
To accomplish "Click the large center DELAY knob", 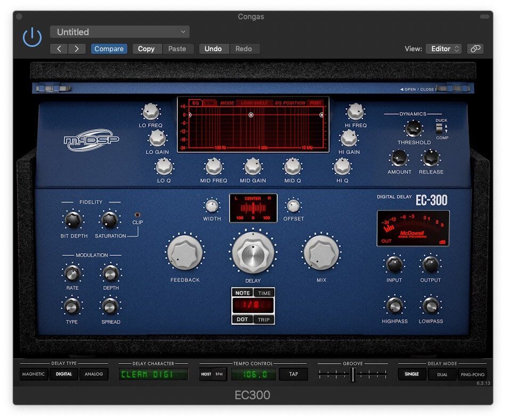I will coord(253,253).
